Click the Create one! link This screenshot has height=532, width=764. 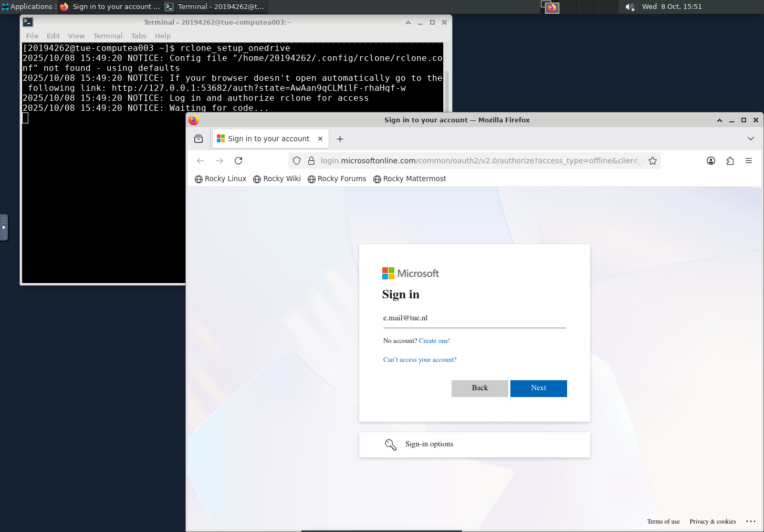[434, 341]
